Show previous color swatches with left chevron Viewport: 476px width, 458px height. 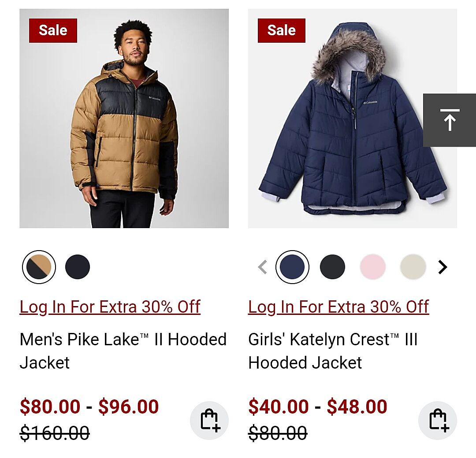point(263,267)
